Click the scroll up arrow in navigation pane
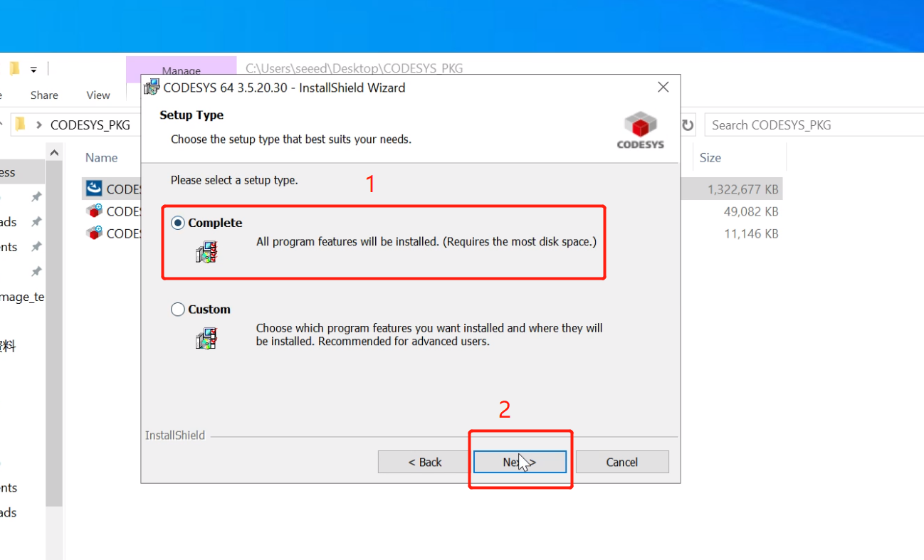924x560 pixels. pyautogui.click(x=54, y=152)
